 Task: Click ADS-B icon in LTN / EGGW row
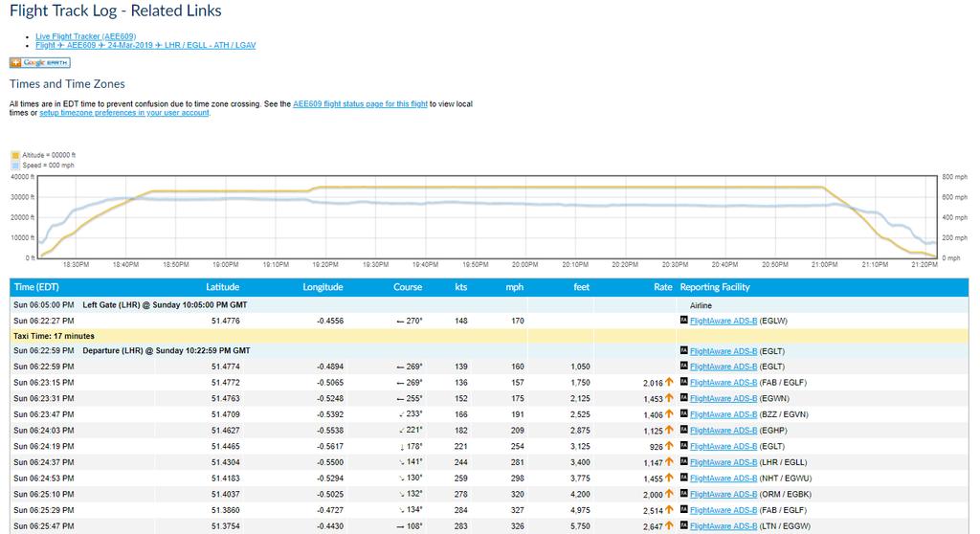tap(683, 525)
